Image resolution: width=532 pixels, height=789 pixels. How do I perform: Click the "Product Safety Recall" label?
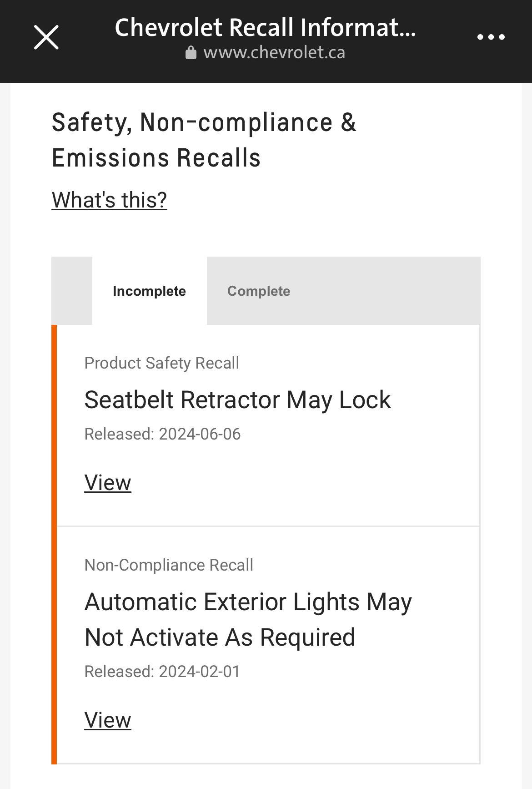161,363
